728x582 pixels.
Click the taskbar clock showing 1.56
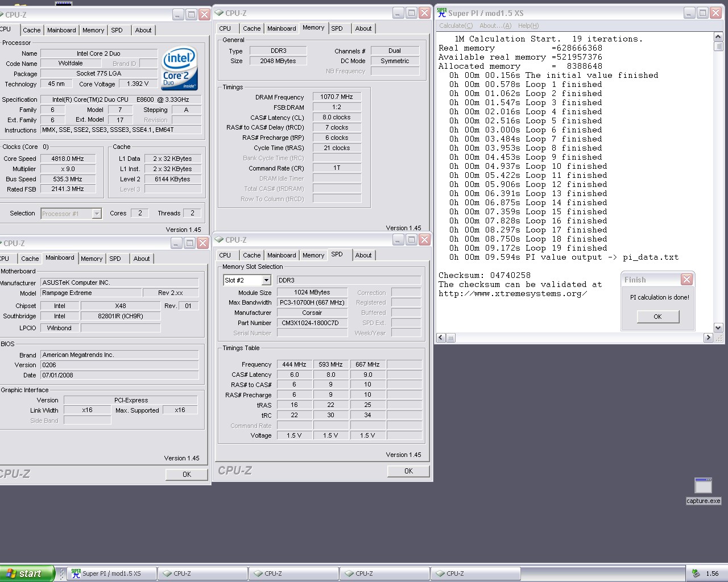(x=712, y=573)
